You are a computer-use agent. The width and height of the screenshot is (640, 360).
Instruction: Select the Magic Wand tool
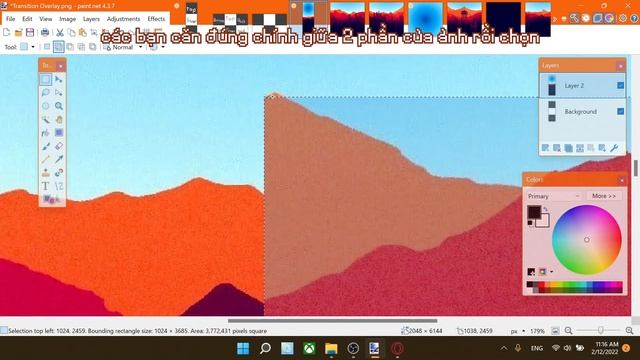tap(45, 120)
